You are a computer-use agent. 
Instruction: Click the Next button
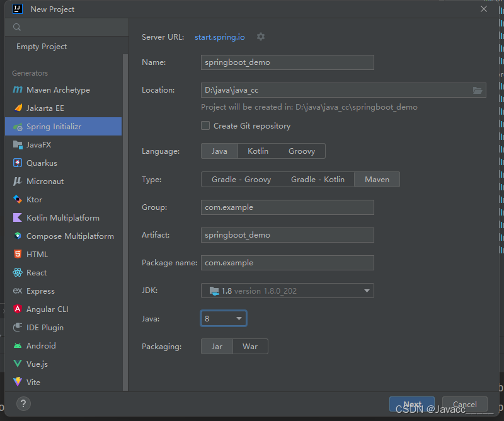point(412,404)
